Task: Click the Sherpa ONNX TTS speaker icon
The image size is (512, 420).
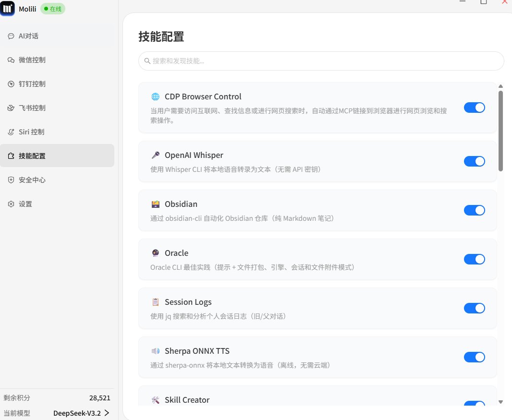Action: [x=155, y=350]
